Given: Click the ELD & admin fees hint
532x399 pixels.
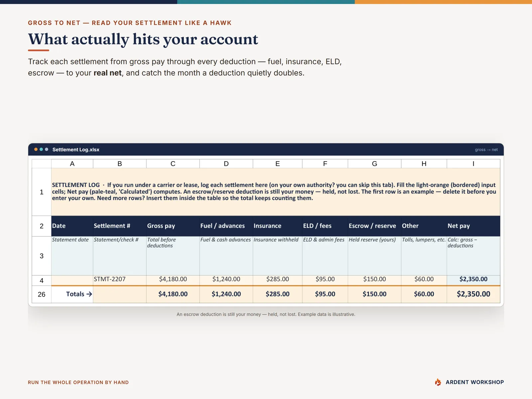Looking at the screenshot, I should 325,256.
